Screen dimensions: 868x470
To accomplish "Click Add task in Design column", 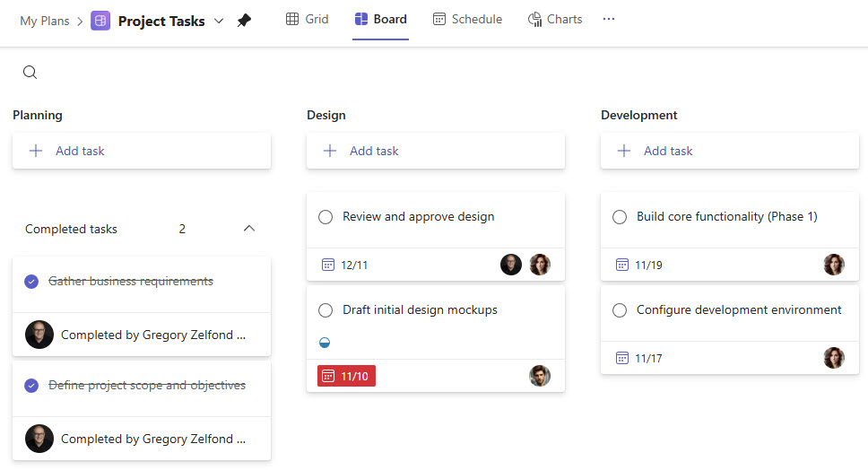I will pyautogui.click(x=374, y=151).
